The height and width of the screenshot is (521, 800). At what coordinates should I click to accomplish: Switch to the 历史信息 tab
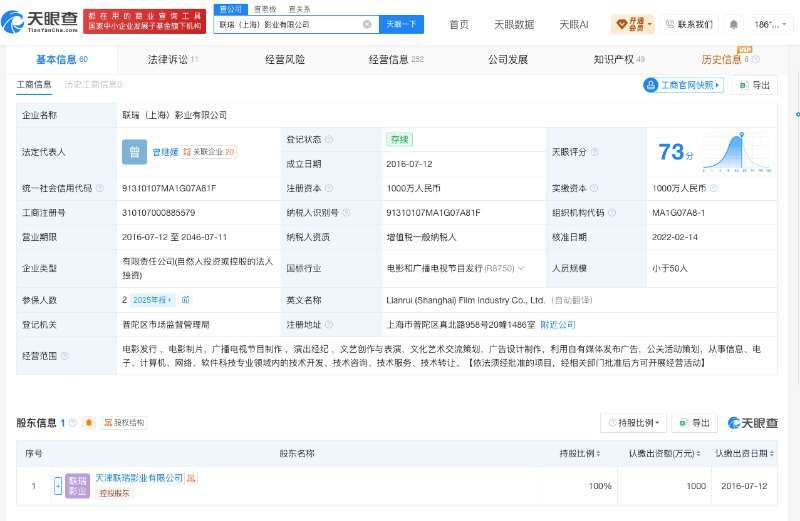coord(721,60)
